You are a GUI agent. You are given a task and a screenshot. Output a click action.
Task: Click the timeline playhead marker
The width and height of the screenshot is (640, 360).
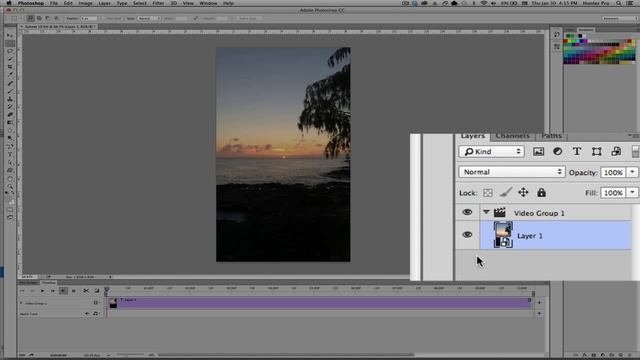click(107, 289)
